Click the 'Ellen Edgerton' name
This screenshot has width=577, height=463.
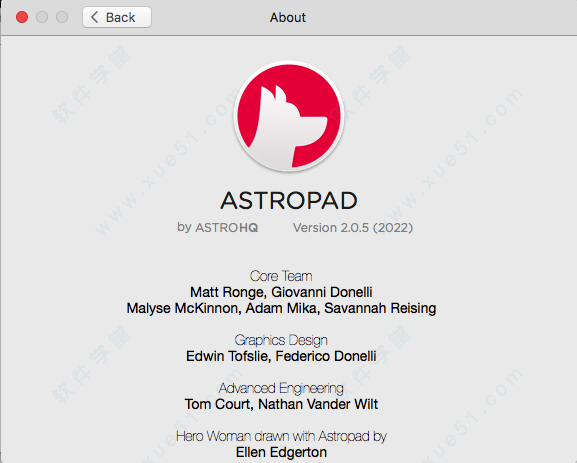(281, 452)
